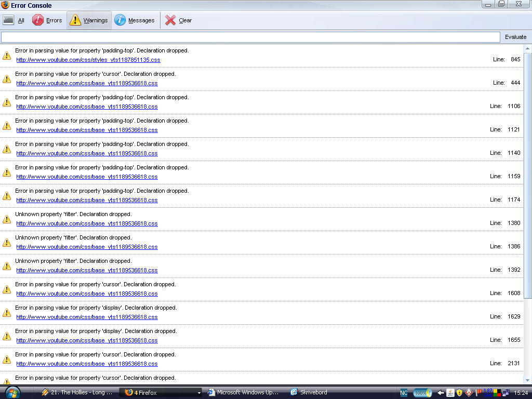The image size is (532, 399).
Task: Select the Warnings filter button
Action: [x=89, y=20]
